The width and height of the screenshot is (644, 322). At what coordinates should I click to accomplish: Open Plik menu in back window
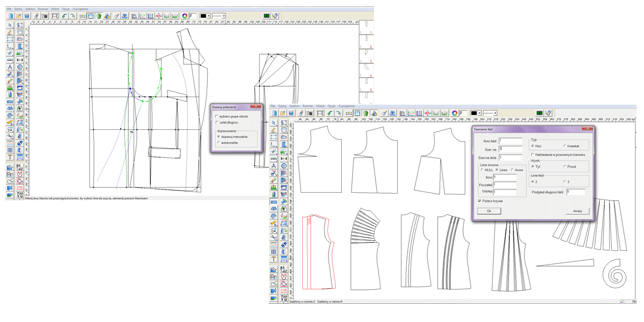coord(10,9)
